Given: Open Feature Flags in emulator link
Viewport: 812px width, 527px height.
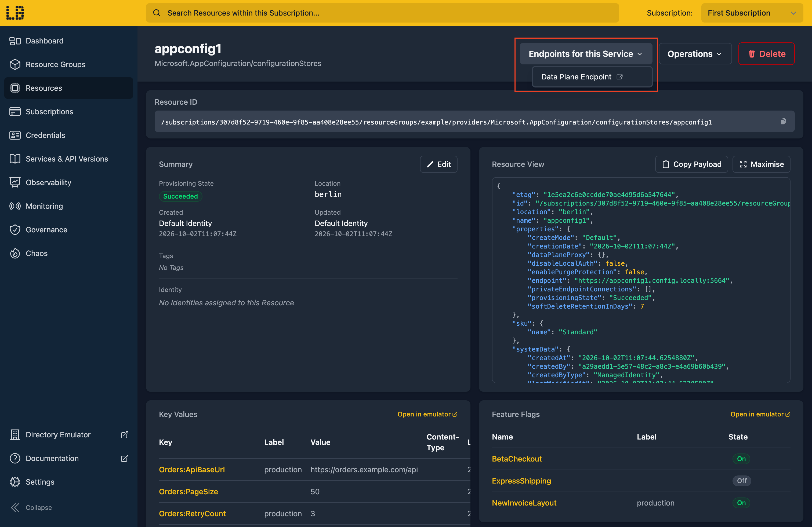Looking at the screenshot, I should coord(760,414).
